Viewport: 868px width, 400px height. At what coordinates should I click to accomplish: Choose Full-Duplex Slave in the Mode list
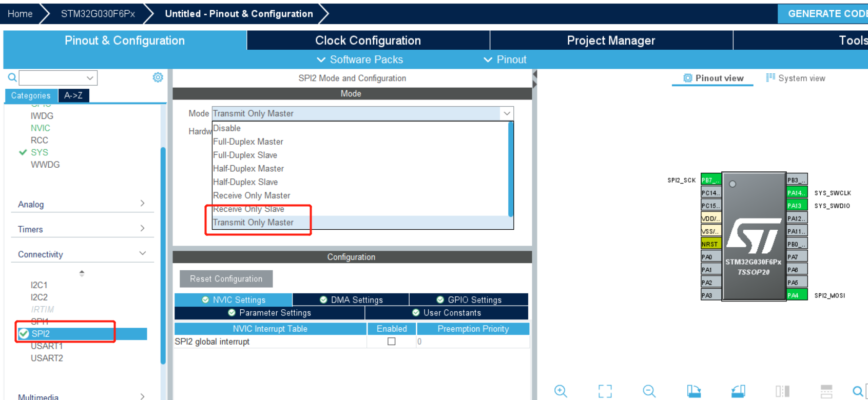(x=360, y=155)
